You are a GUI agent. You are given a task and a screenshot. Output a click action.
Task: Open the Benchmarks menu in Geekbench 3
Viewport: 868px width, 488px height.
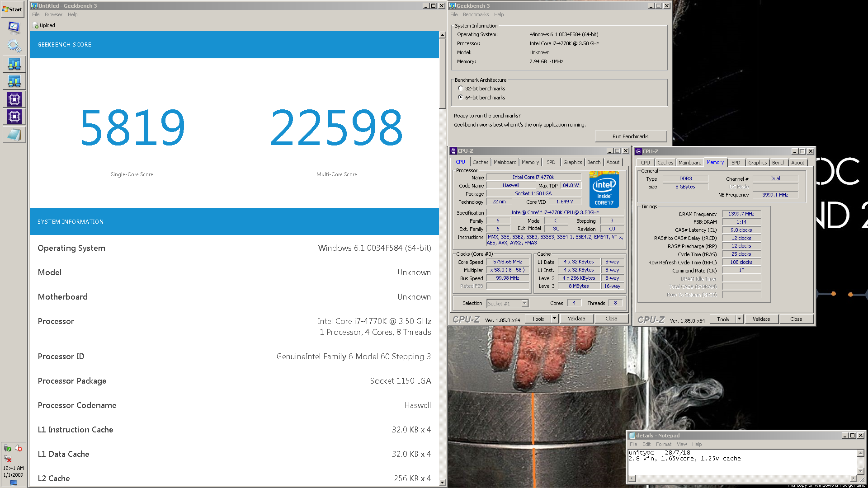click(x=476, y=14)
